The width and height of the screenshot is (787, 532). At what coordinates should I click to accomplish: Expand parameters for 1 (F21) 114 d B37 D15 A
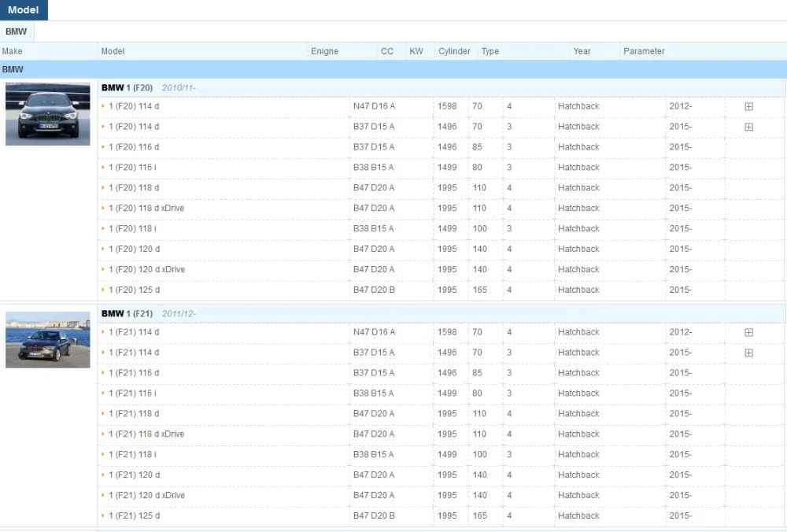point(748,353)
